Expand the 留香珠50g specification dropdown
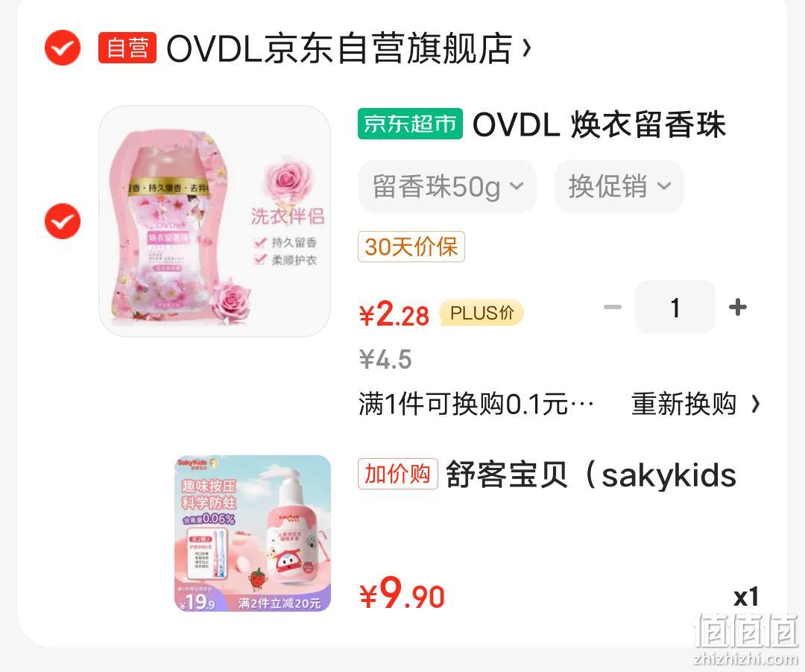This screenshot has height=672, width=805. pyautogui.click(x=447, y=186)
